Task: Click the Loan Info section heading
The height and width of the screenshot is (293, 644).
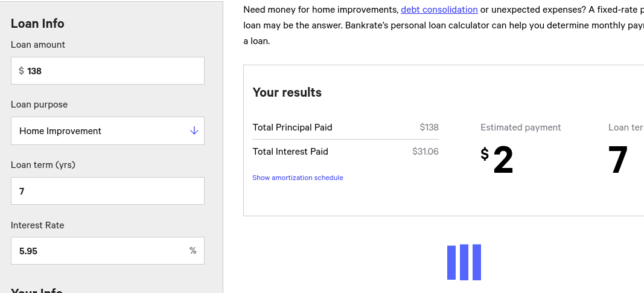Action: click(x=37, y=24)
